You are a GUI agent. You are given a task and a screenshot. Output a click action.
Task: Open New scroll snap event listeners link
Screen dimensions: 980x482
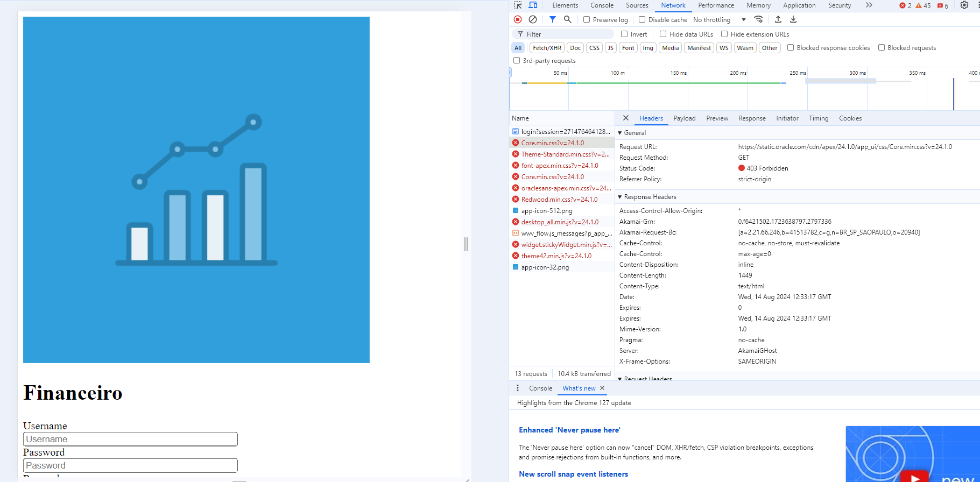click(573, 474)
